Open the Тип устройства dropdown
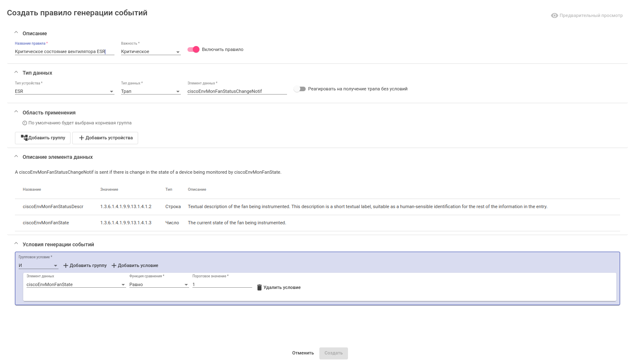This screenshot has width=635, height=364. [x=64, y=91]
